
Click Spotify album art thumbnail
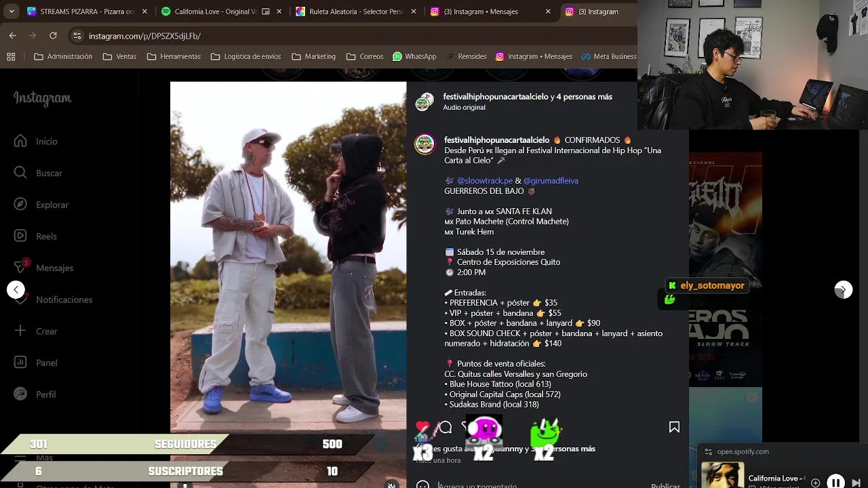pos(722,475)
